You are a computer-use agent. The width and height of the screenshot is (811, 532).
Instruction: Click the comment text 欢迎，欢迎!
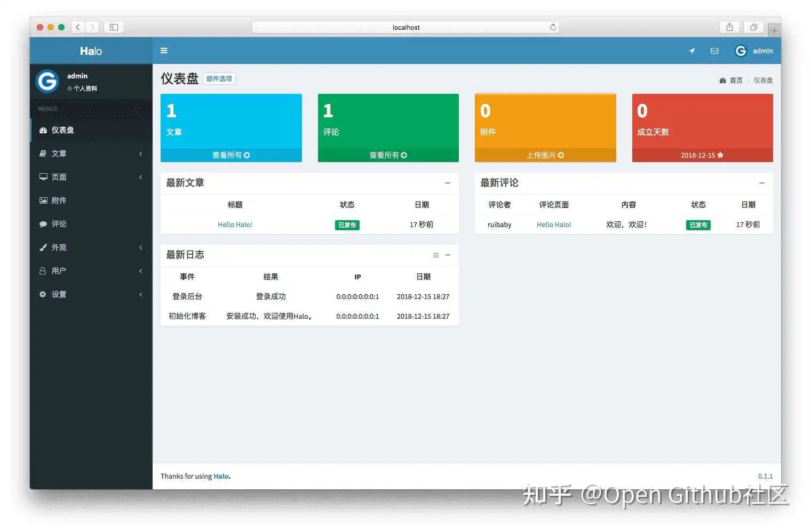(x=626, y=225)
